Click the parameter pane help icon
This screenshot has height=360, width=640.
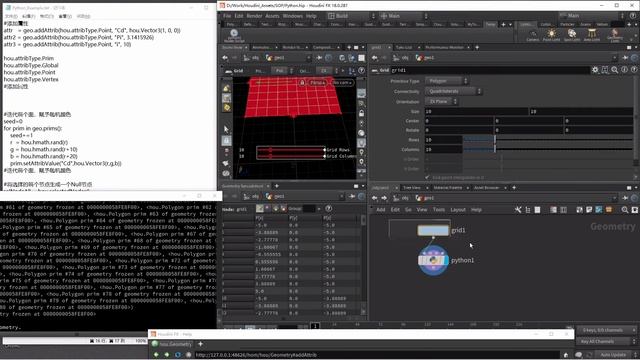634,70
